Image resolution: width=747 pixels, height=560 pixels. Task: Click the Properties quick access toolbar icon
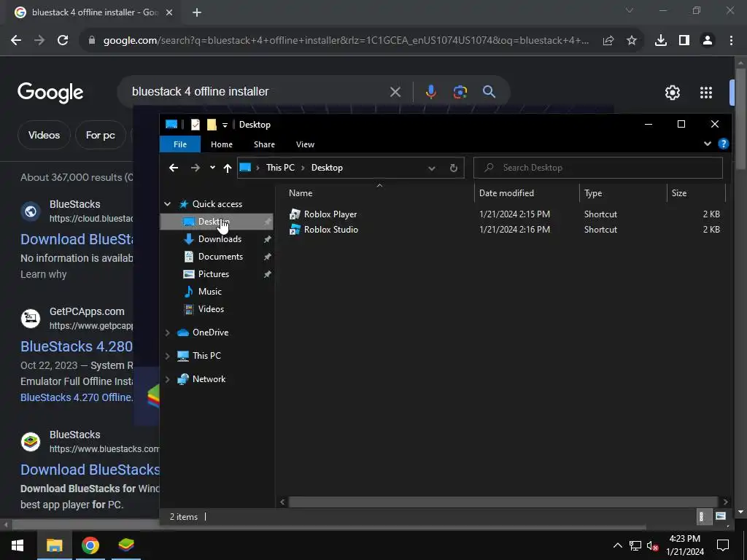(x=196, y=125)
